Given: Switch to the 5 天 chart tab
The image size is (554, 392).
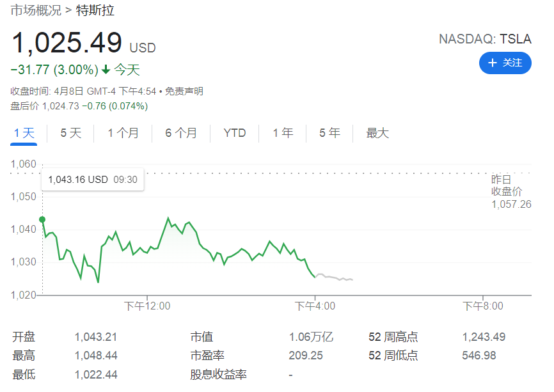Looking at the screenshot, I should point(71,133).
